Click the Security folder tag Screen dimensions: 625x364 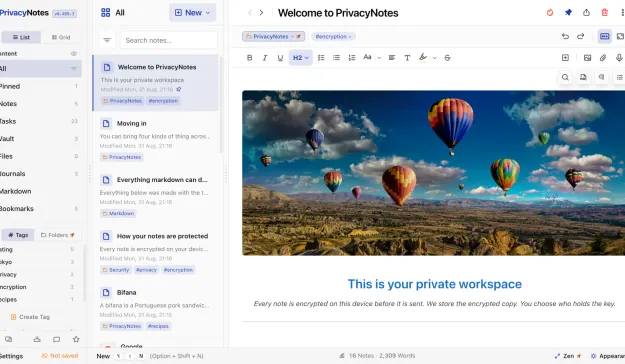coord(116,270)
